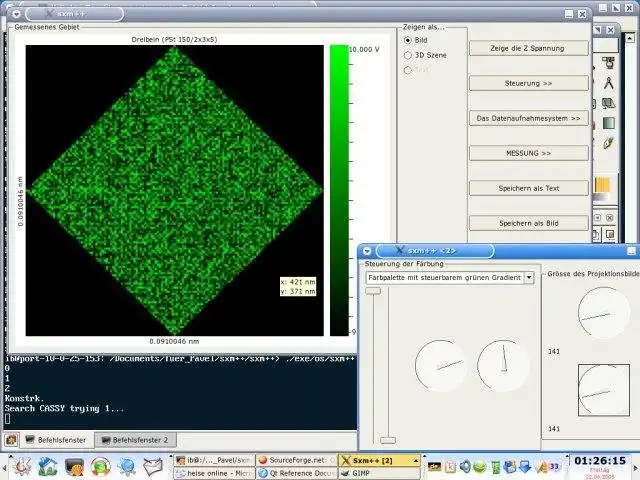Screen dimensions: 640x480
Task: Switch to the Befehlsfenster 2 tab
Action: click(135, 440)
